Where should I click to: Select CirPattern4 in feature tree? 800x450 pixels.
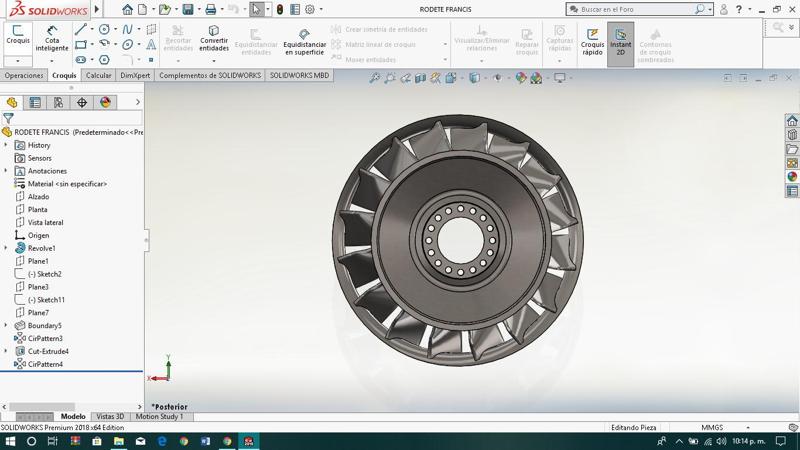pyautogui.click(x=45, y=364)
